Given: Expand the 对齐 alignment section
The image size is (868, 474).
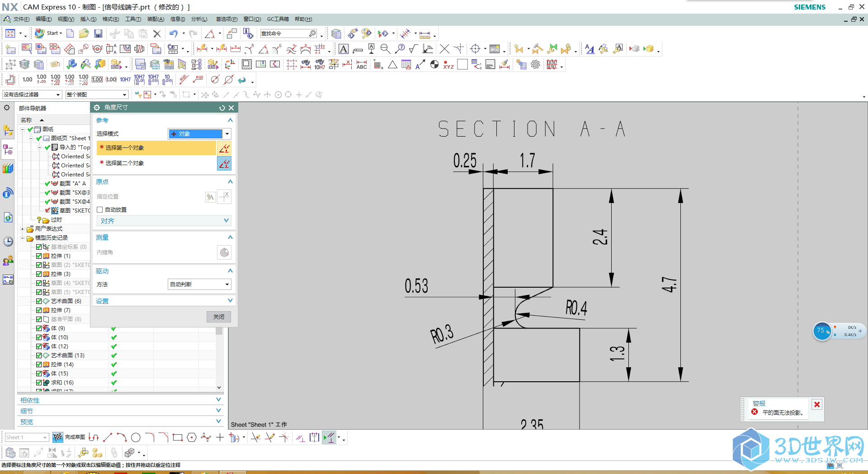Looking at the screenshot, I should pyautogui.click(x=164, y=221).
